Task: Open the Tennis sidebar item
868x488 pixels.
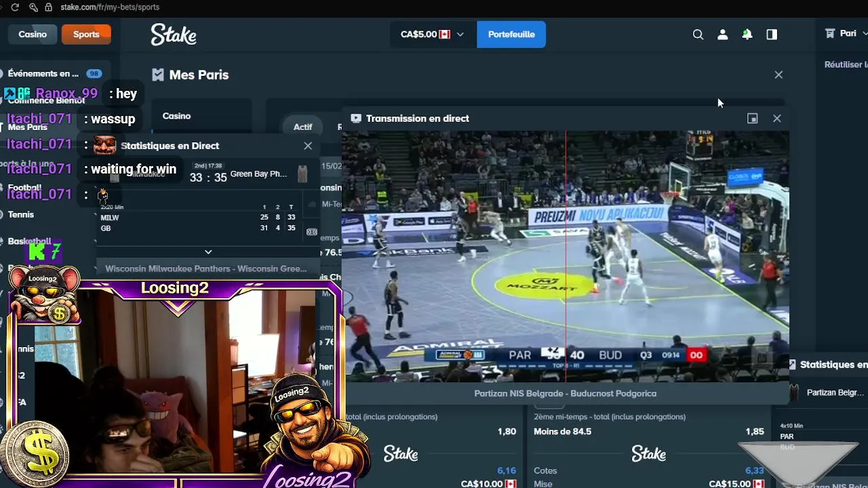Action: 21,214
